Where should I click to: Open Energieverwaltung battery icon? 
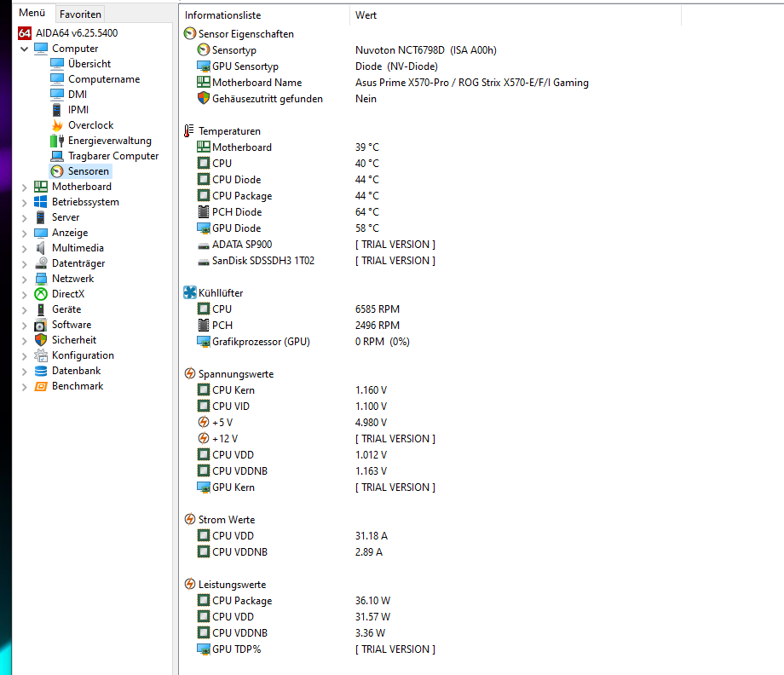[57, 141]
